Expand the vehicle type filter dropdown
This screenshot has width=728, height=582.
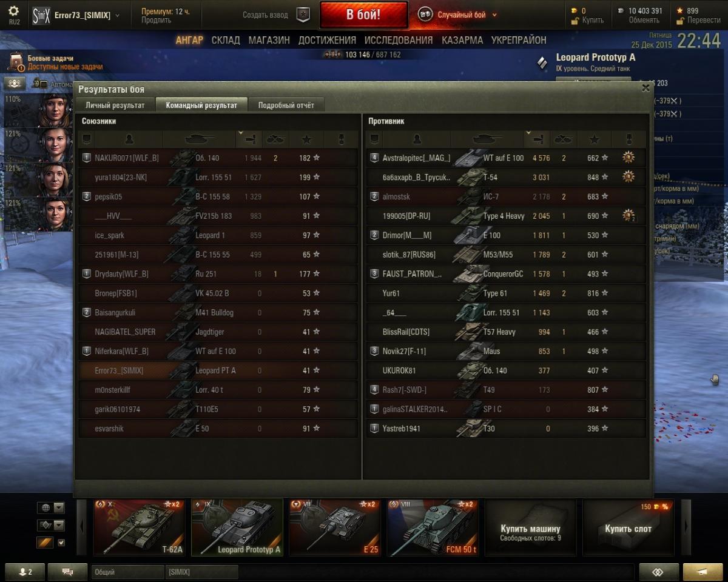click(50, 525)
